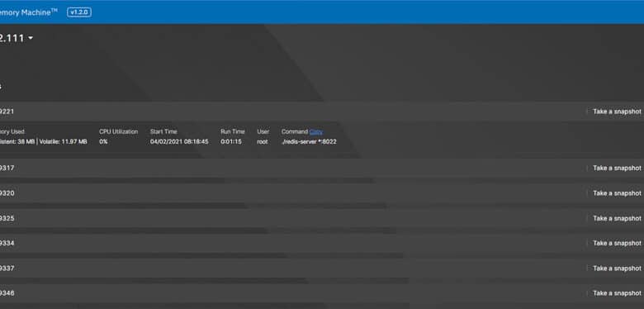Take a snapshot of process 9317
Viewport: 644px width, 309px height.
click(617, 168)
